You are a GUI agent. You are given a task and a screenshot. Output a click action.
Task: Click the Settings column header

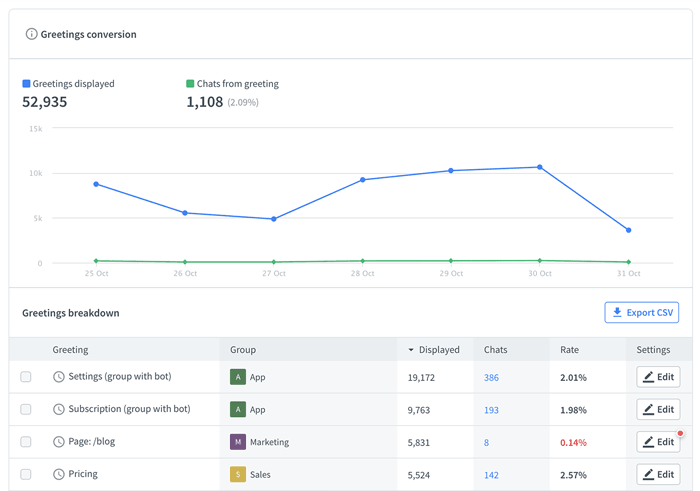[653, 350]
